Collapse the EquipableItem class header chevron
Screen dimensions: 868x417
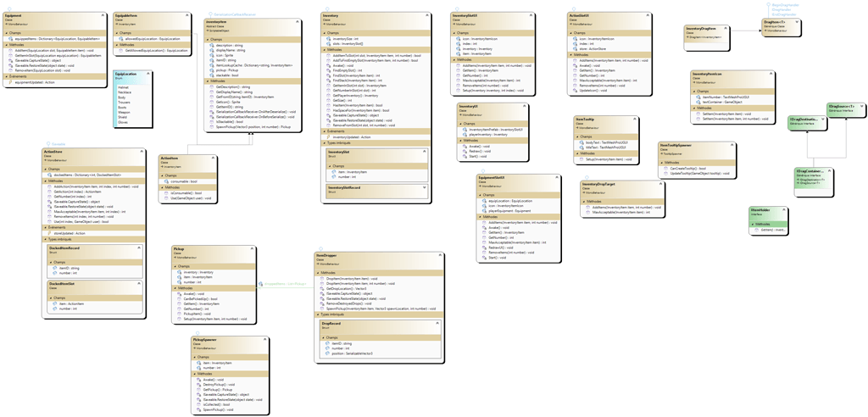pyautogui.click(x=187, y=16)
